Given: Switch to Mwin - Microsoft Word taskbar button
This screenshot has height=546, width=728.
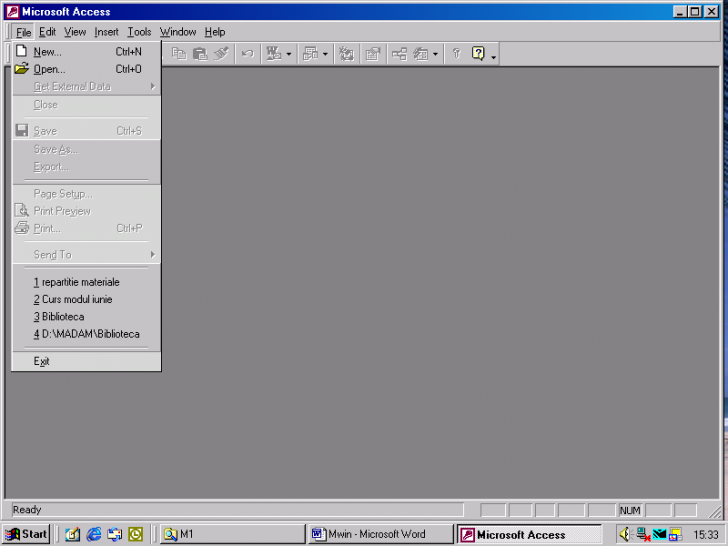Looking at the screenshot, I should coord(380,534).
